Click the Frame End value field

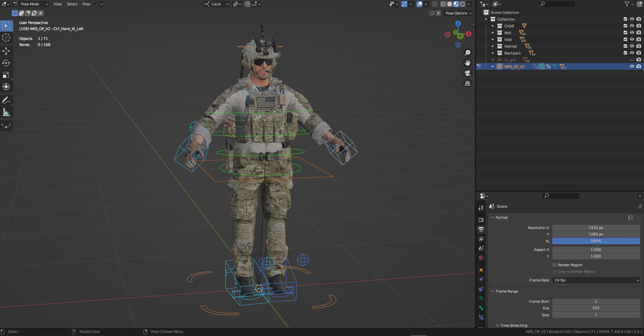point(596,308)
